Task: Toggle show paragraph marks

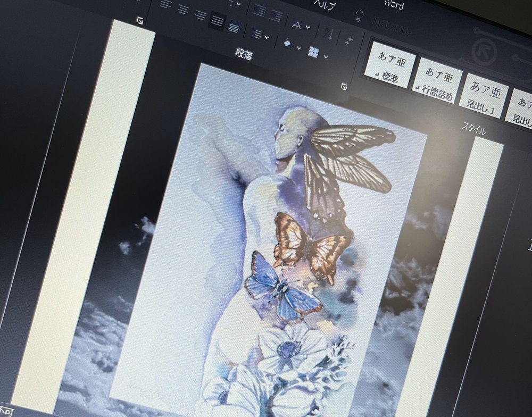Action: pos(349,40)
